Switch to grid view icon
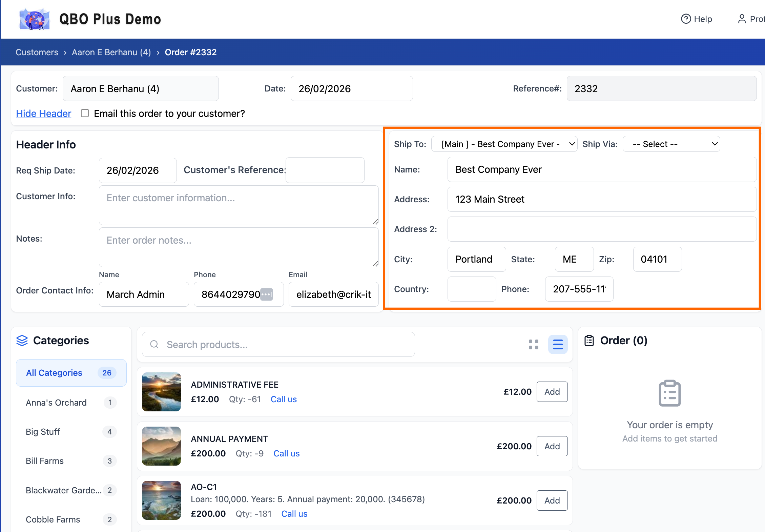765x532 pixels. click(533, 345)
